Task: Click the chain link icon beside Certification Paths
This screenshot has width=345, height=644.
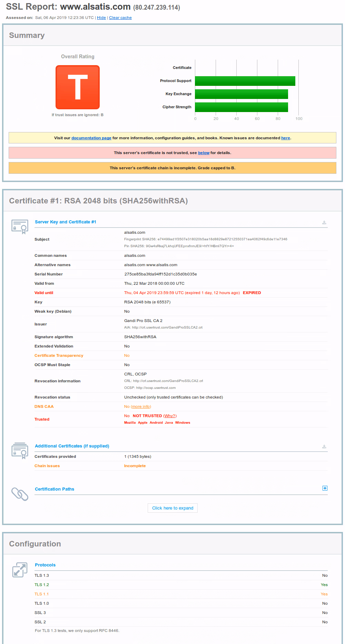Action: tap(20, 494)
